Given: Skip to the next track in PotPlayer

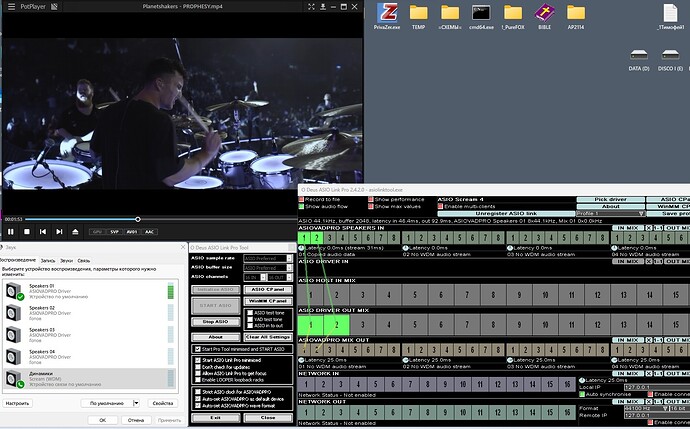Looking at the screenshot, I should tap(59, 231).
